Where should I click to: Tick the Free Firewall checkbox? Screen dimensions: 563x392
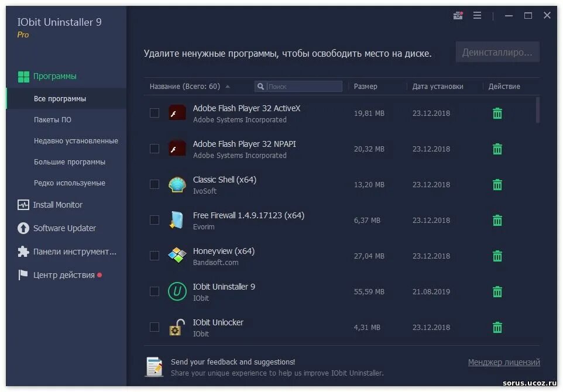click(x=155, y=219)
